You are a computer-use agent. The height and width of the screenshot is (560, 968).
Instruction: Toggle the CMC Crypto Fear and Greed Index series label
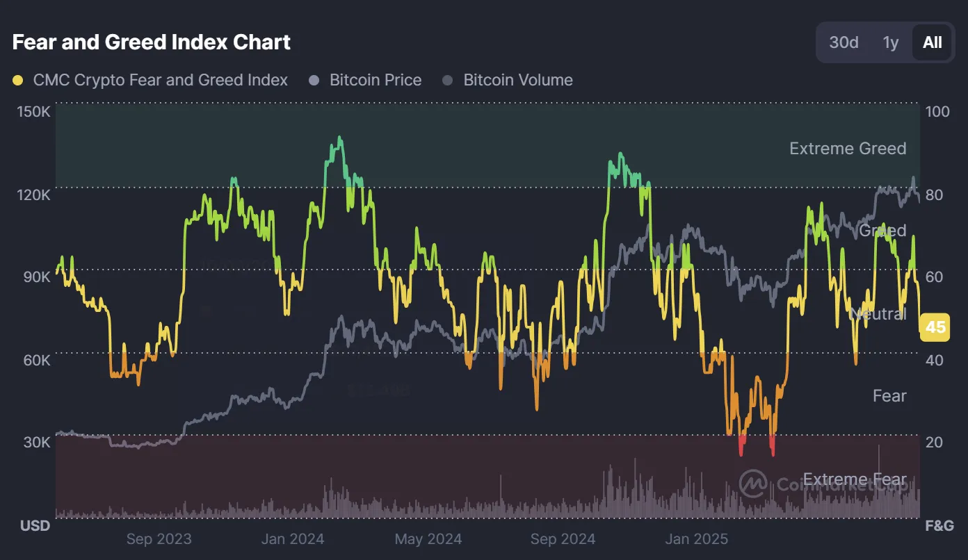pyautogui.click(x=160, y=80)
